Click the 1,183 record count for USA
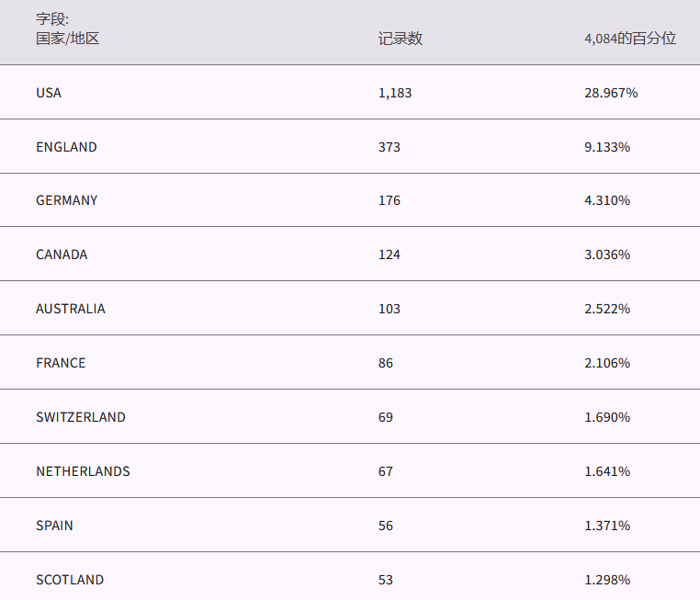700x600 pixels. [x=394, y=93]
